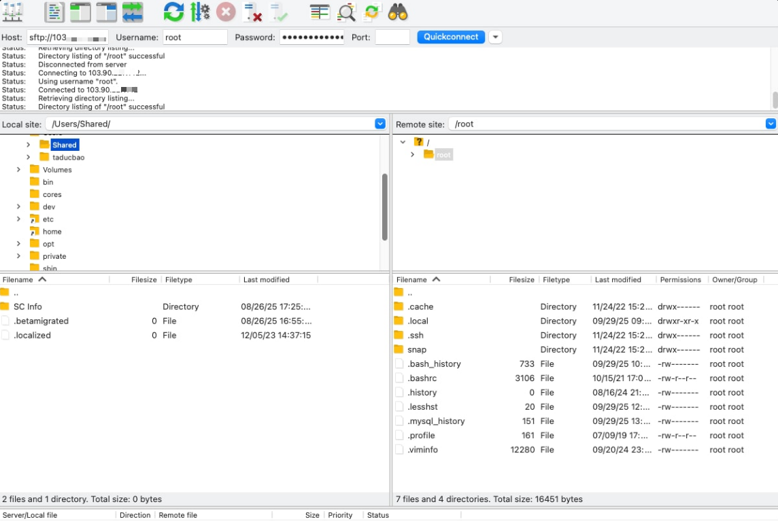This screenshot has width=778, height=532.
Task: Expand the taducbao folder in local tree
Action: click(x=29, y=157)
